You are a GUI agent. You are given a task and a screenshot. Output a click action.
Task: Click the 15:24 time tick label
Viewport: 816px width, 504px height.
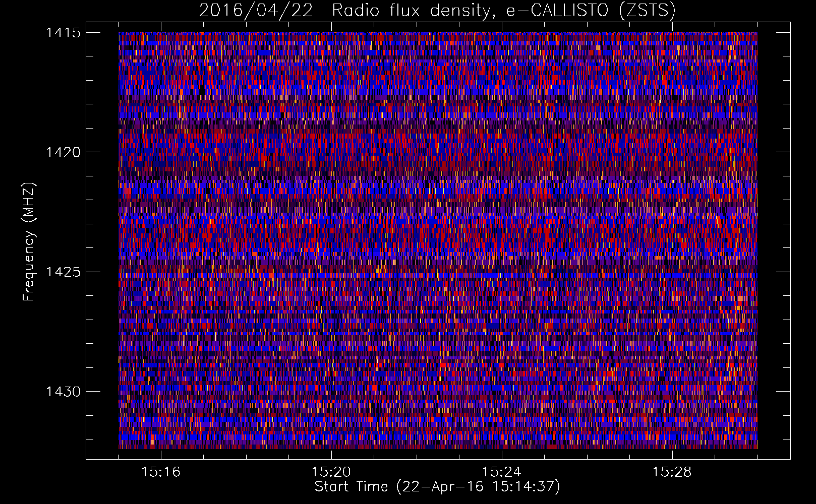tap(502, 472)
